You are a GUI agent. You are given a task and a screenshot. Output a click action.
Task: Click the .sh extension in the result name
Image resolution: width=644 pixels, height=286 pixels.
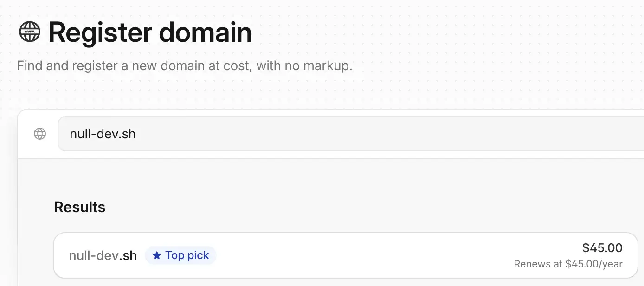128,255
